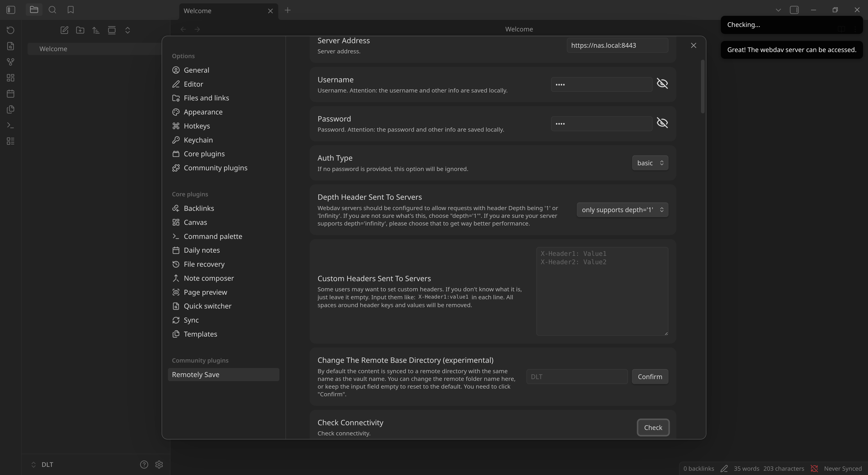The image size is (868, 475).
Task: Toggle password visibility with the eye icon
Action: tap(663, 123)
